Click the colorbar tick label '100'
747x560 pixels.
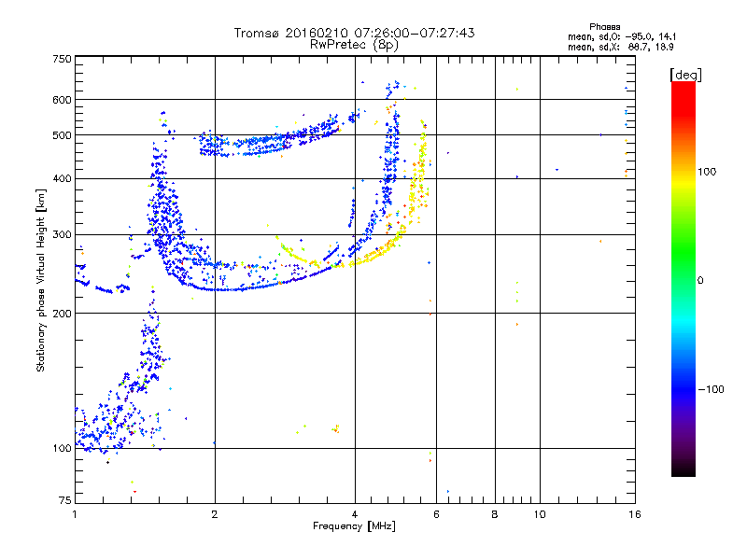(x=707, y=172)
